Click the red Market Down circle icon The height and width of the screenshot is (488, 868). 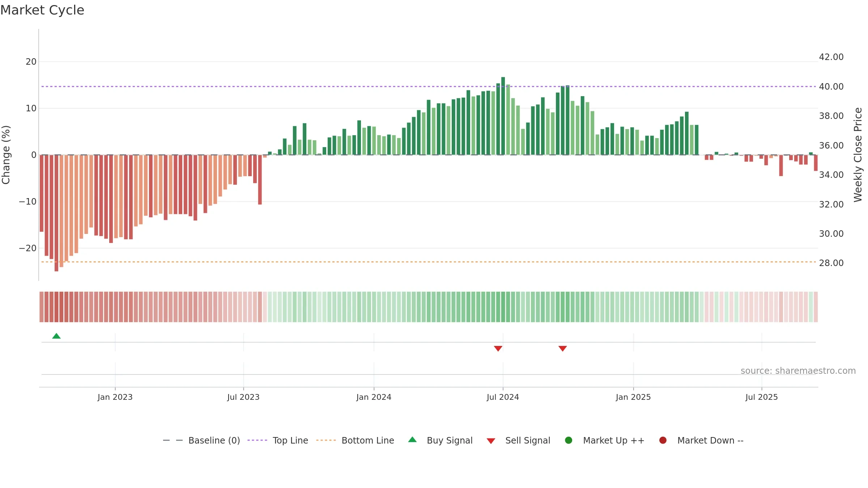pos(663,440)
